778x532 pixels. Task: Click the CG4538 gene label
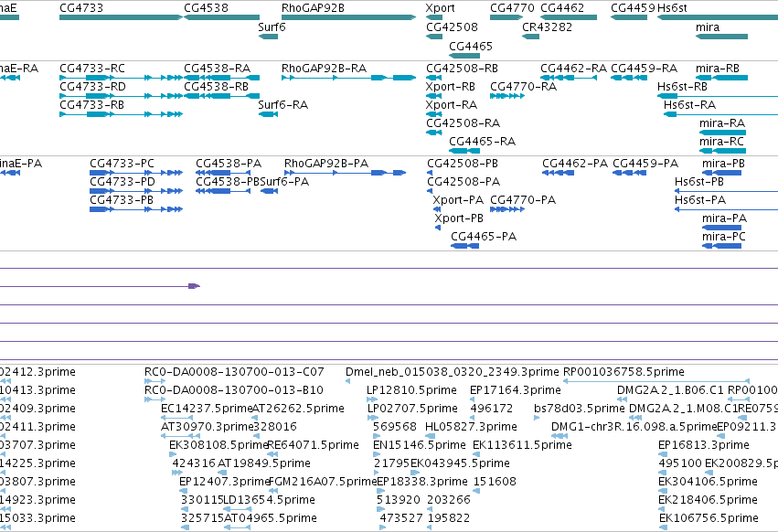[x=206, y=8]
